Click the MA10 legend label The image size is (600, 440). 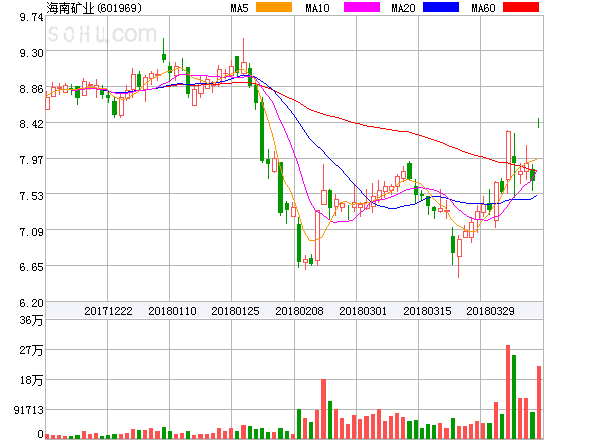[317, 8]
